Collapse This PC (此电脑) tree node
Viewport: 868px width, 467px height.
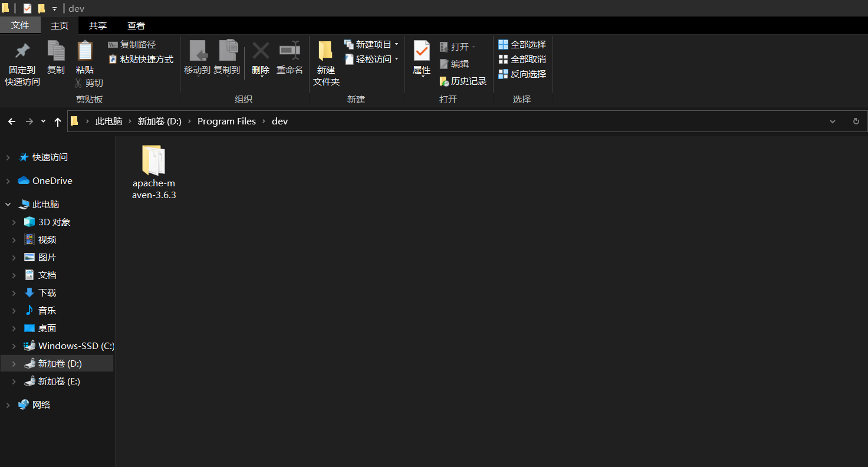[8, 205]
